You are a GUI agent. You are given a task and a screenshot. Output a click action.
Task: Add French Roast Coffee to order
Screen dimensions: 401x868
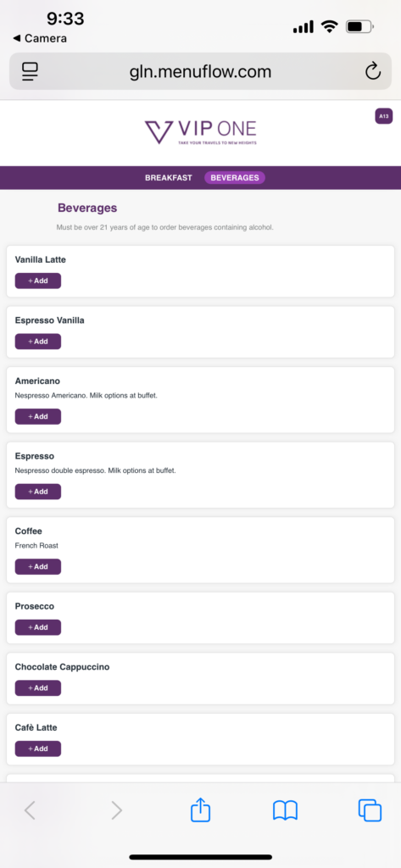tap(37, 567)
